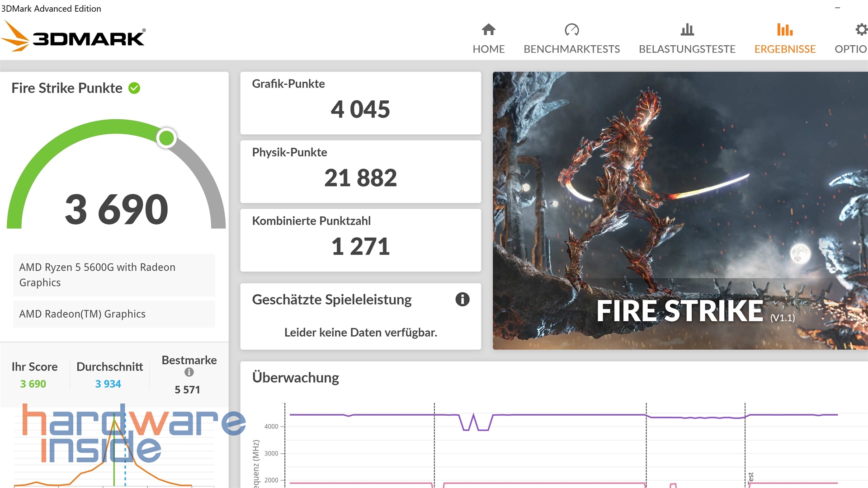The height and width of the screenshot is (488, 868).
Task: Click the orange Ergebnisse chart icon
Action: pyautogui.click(x=785, y=29)
